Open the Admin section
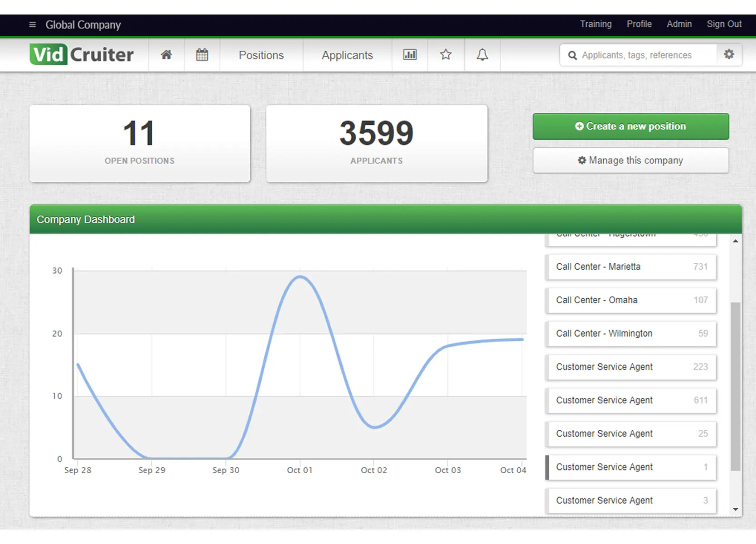Viewport: 756px width, 544px height. click(x=679, y=24)
